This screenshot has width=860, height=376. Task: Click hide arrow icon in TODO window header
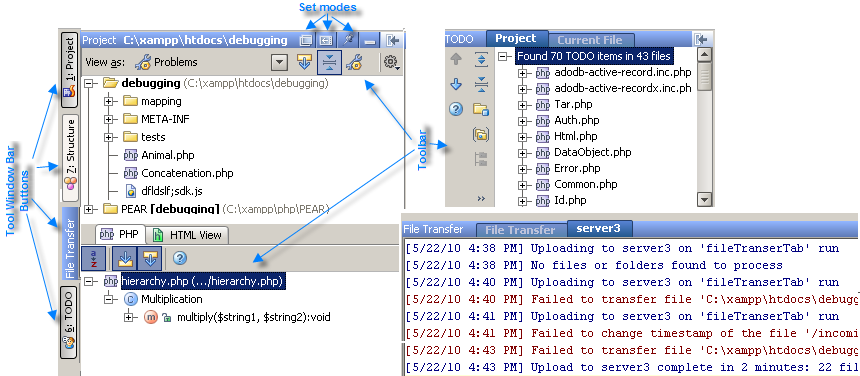tap(700, 39)
